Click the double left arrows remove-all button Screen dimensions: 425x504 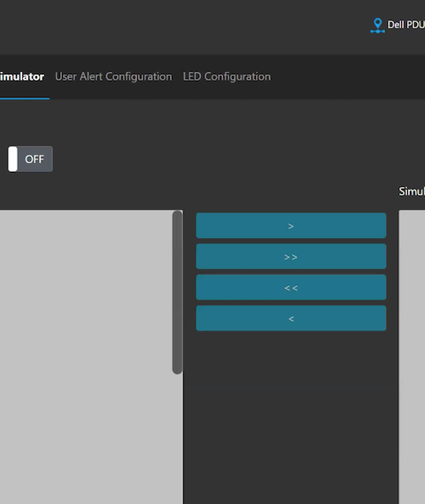click(x=291, y=287)
